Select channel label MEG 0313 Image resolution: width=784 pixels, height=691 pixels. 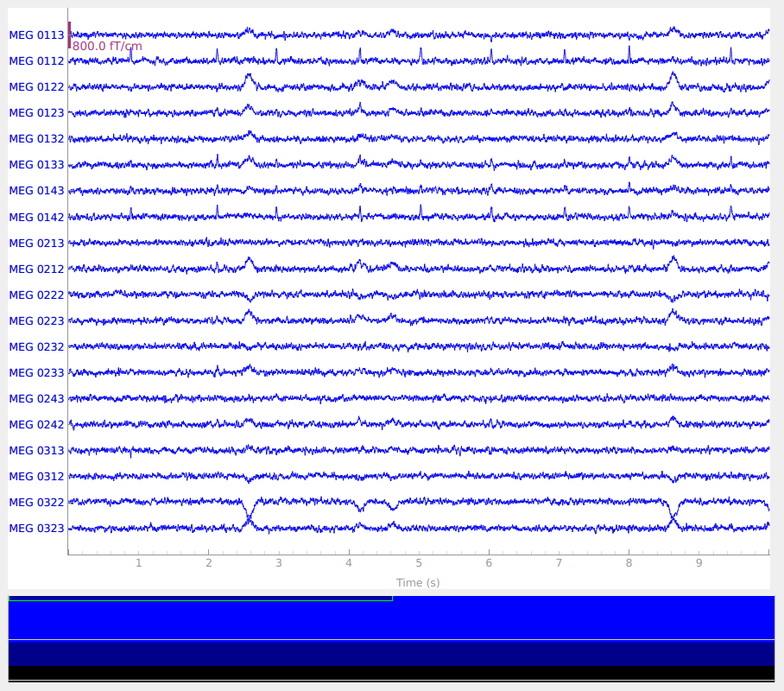[36, 451]
